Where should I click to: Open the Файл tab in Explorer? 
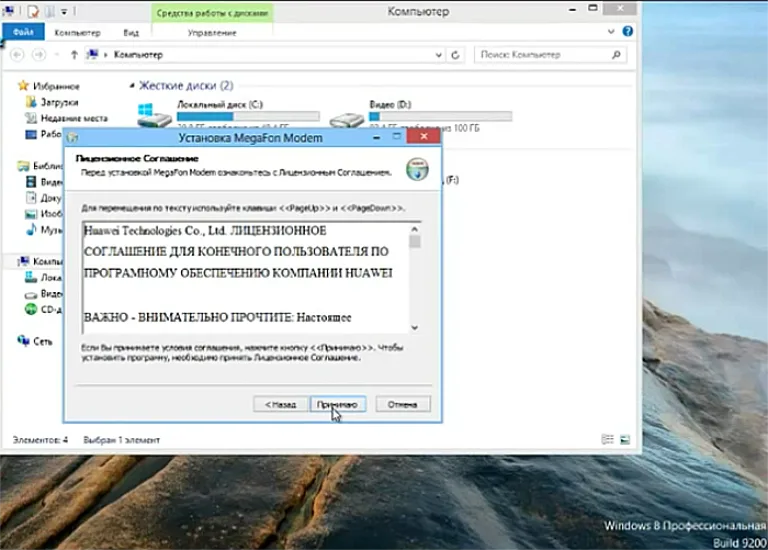pos(23,32)
